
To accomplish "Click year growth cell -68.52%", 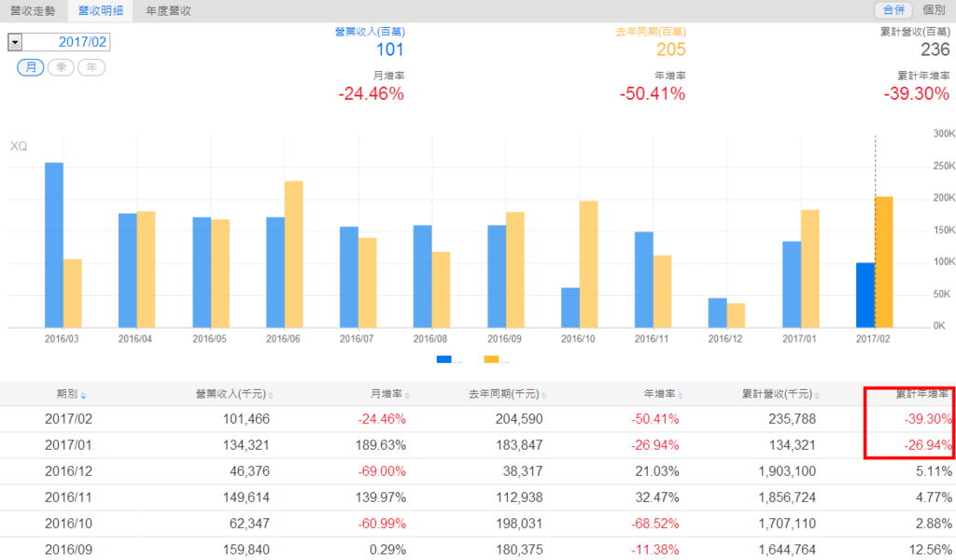I will (654, 524).
